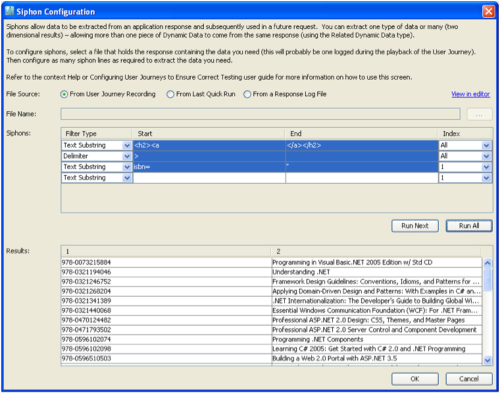Select 'Programming in Visual Basic.NET 2005' result
The height and width of the screenshot is (393, 500).
[x=377, y=262]
